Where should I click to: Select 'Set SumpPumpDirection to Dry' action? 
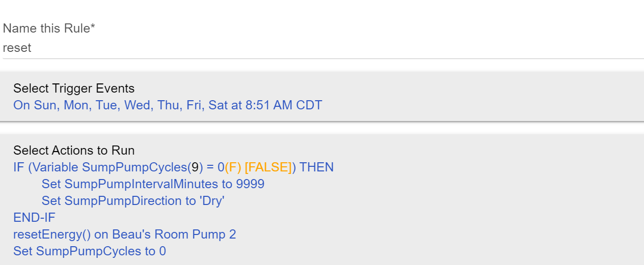pyautogui.click(x=133, y=200)
